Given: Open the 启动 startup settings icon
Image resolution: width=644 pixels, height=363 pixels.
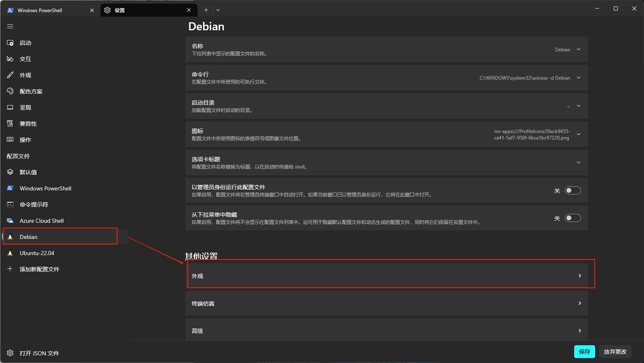Looking at the screenshot, I should (10, 43).
